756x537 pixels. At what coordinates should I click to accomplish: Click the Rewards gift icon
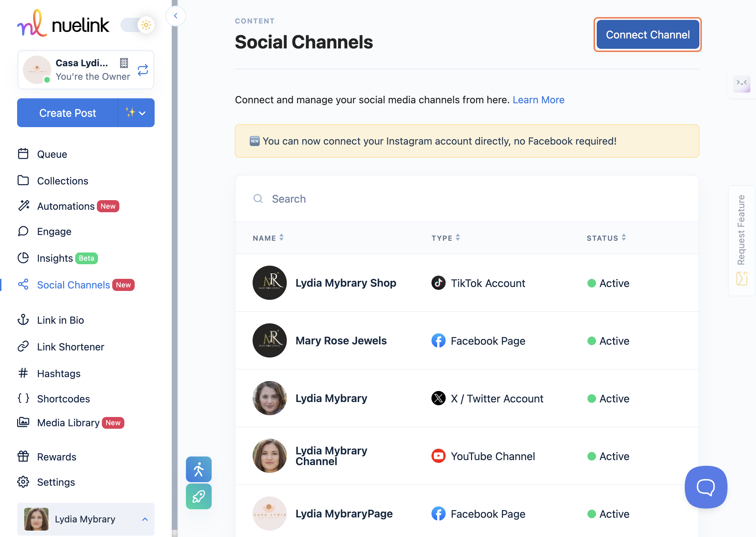point(23,456)
